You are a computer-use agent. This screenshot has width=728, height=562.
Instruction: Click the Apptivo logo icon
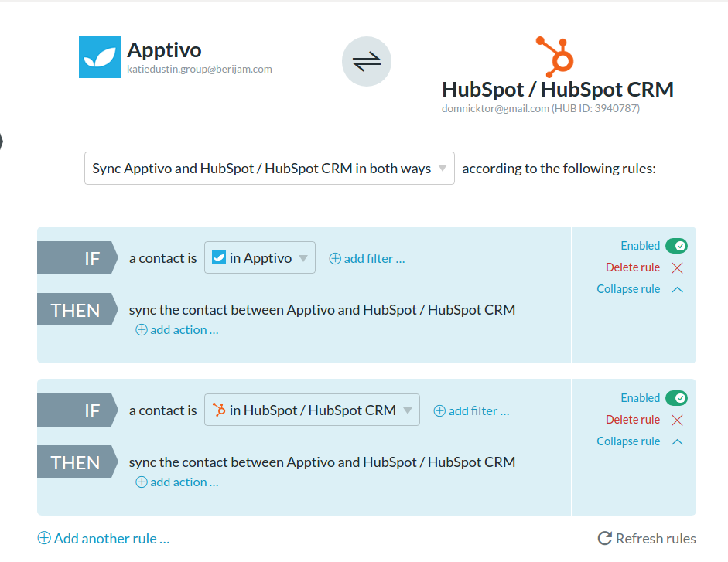tap(99, 57)
